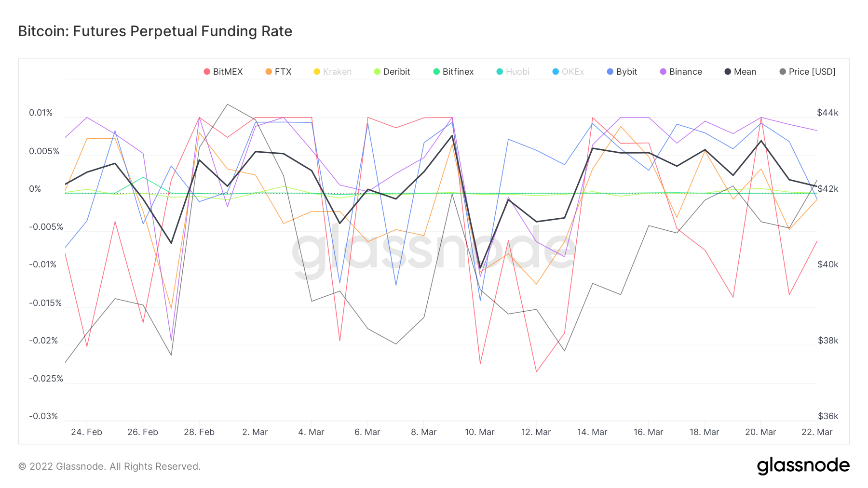The height and width of the screenshot is (488, 868).
Task: Show the disabled Huobi legend entry
Action: pyautogui.click(x=517, y=72)
